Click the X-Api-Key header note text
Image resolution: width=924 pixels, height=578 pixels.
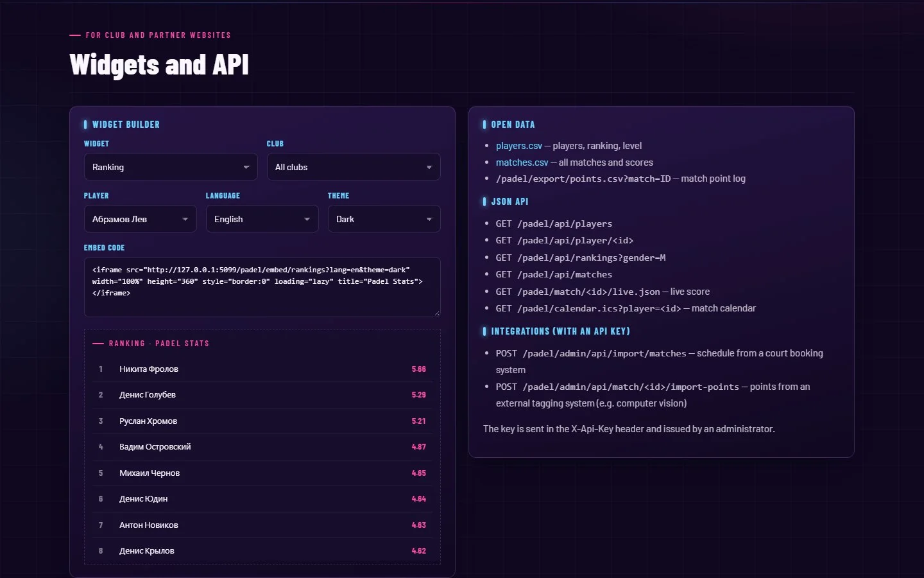[629, 429]
